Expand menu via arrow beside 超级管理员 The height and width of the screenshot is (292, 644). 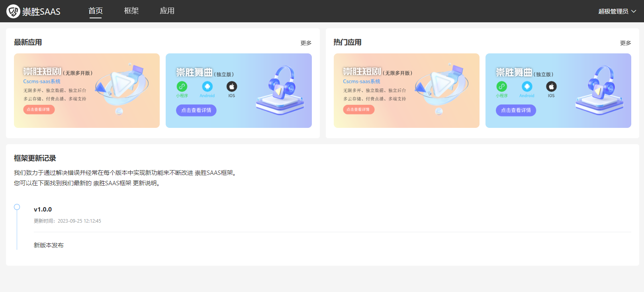tap(634, 11)
